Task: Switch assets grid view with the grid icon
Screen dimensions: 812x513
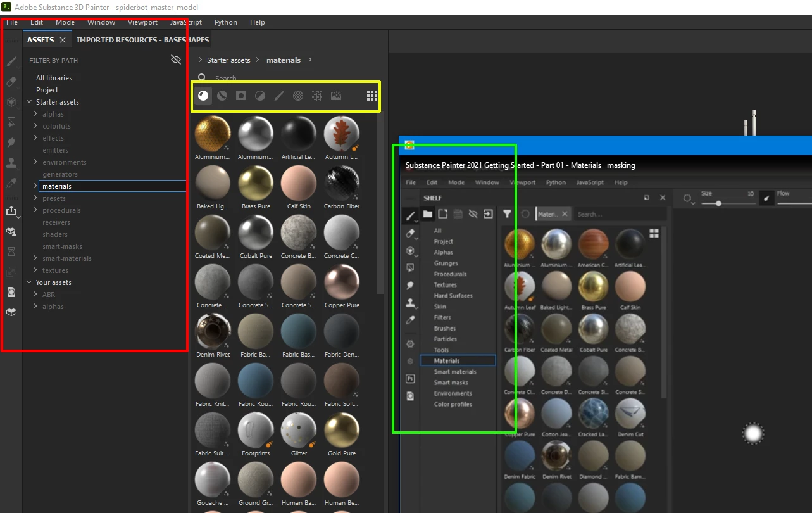Action: (372, 96)
